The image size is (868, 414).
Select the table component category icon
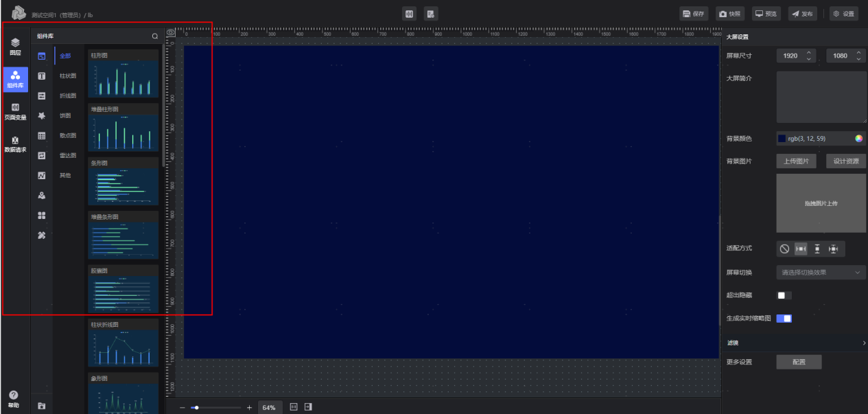click(x=41, y=136)
